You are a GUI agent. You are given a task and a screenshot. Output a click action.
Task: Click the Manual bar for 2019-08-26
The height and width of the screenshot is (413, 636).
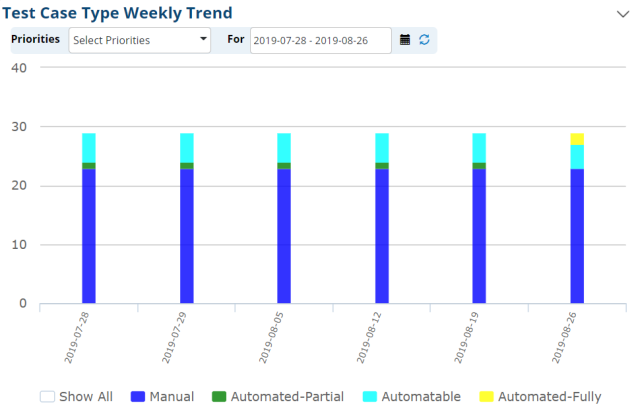point(577,236)
